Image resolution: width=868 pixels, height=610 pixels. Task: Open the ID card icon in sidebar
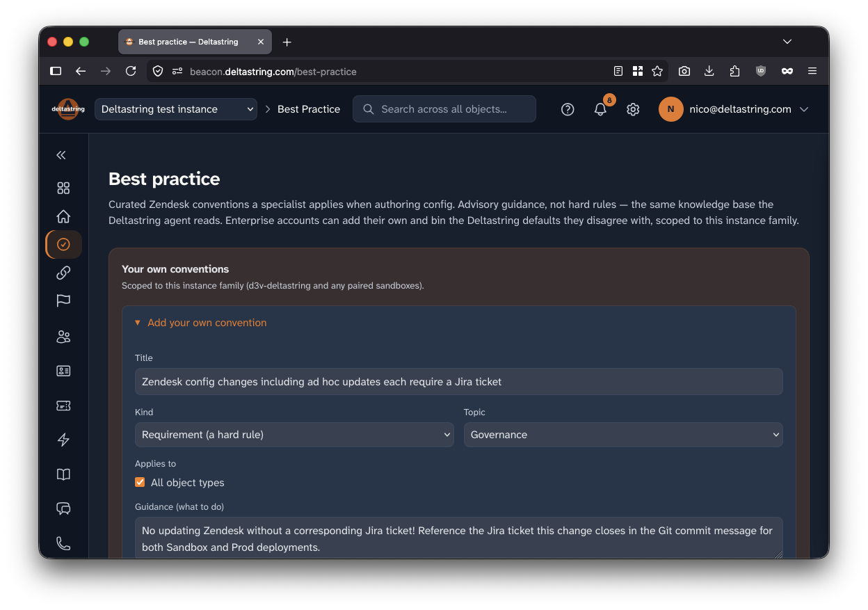[x=63, y=371]
